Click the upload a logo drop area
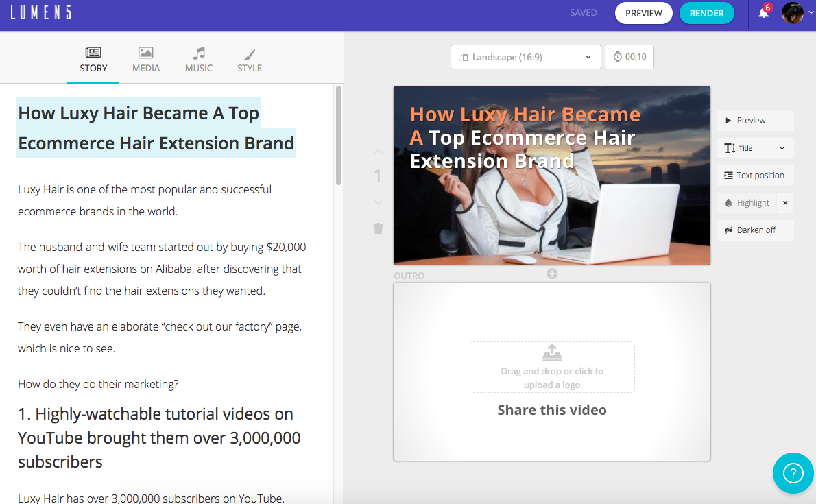 coord(552,367)
